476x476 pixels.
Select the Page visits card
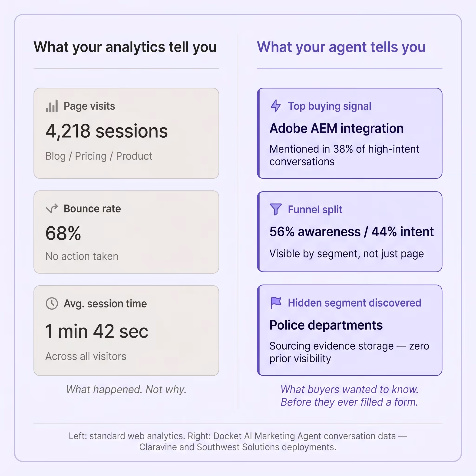[x=126, y=133]
